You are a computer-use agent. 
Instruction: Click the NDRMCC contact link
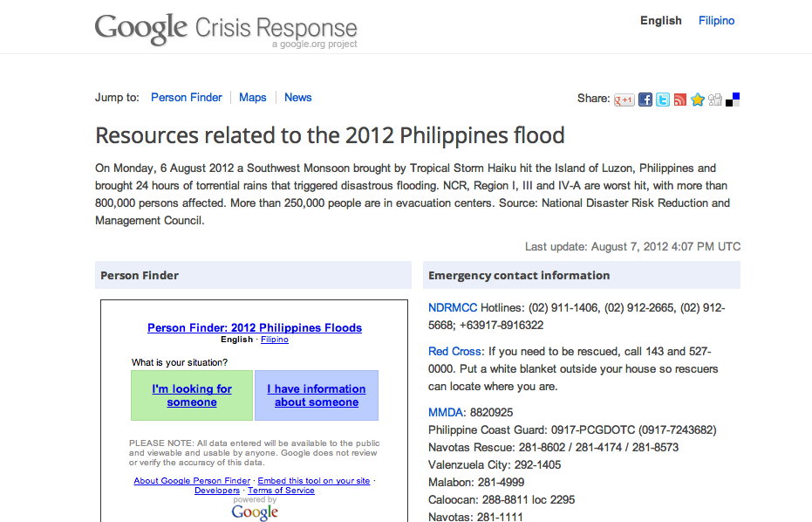tap(451, 307)
